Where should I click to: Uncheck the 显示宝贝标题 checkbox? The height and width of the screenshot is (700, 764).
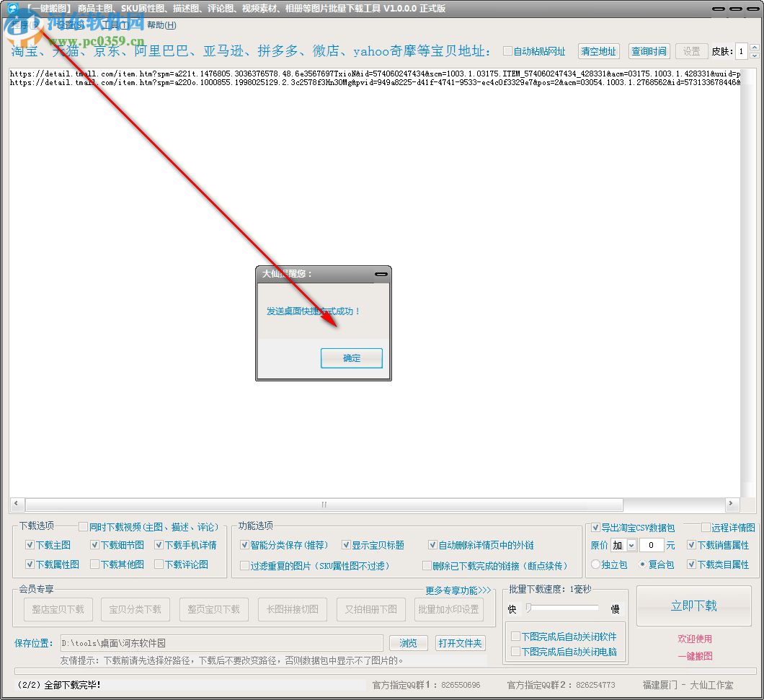pyautogui.click(x=346, y=544)
